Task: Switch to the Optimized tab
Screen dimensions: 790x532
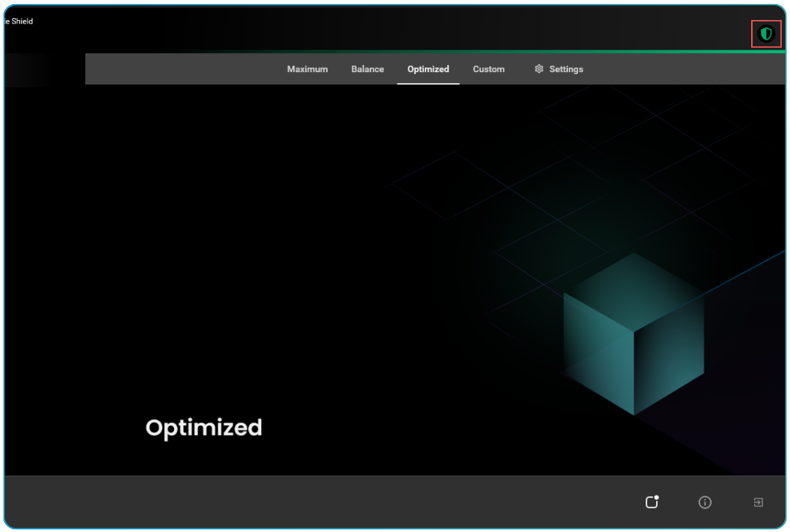Action: pos(428,69)
